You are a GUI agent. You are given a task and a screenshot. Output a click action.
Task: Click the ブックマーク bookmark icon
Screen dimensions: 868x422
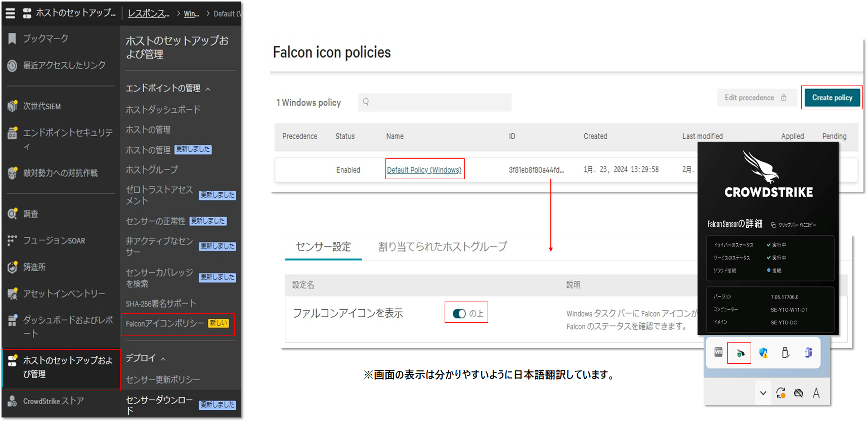pos(12,38)
